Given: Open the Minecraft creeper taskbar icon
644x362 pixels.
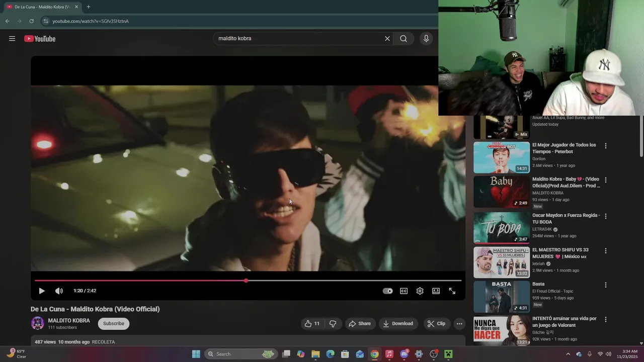Looking at the screenshot, I should click(x=448, y=354).
